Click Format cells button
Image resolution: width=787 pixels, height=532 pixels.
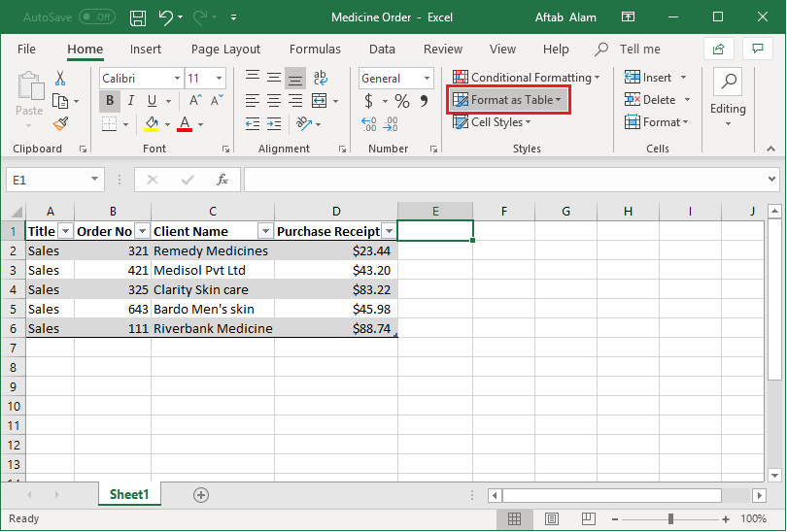click(x=657, y=122)
